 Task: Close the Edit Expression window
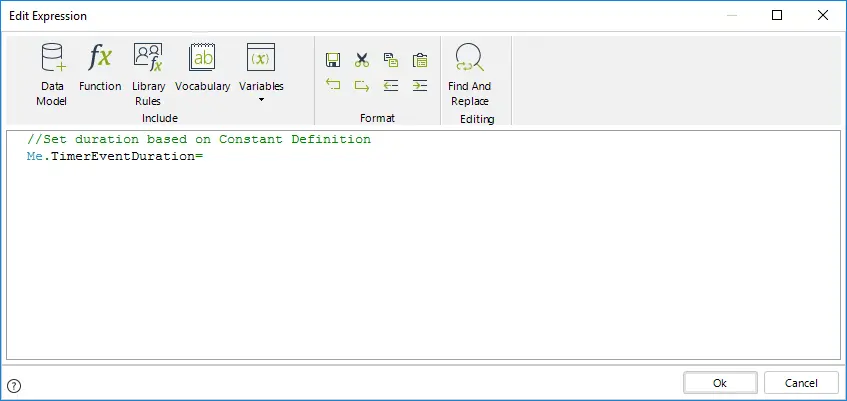pyautogui.click(x=823, y=16)
